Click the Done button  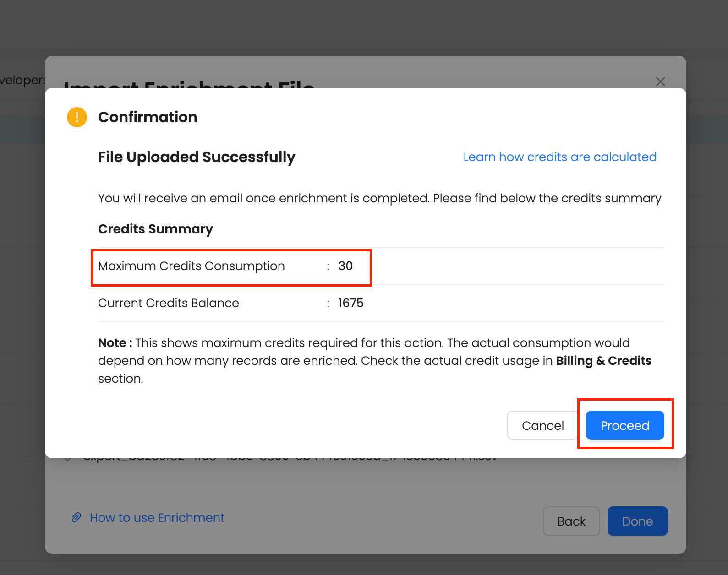pyautogui.click(x=637, y=521)
